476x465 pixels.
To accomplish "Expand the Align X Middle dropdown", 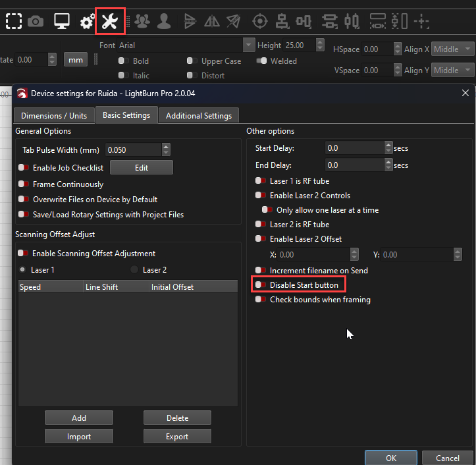I will point(453,49).
